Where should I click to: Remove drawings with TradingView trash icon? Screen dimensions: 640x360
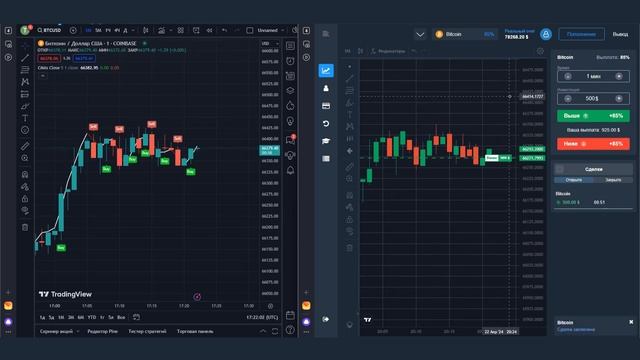point(25,227)
